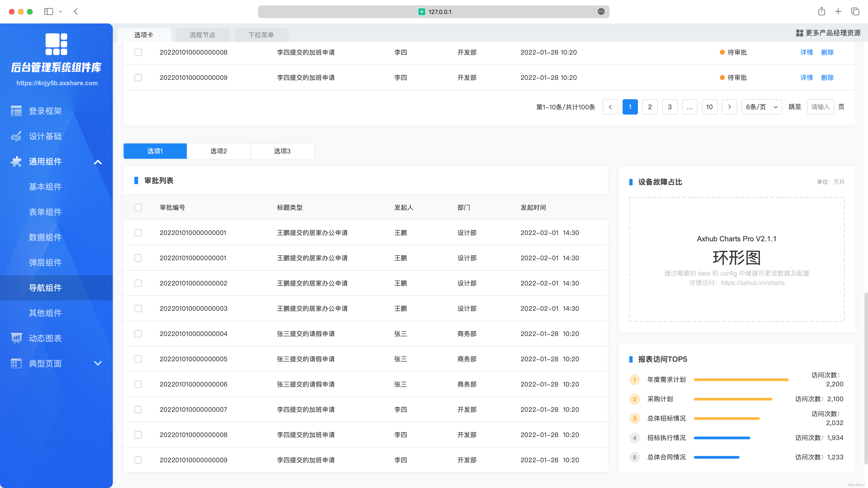Screen dimensions: 868x488
Task: Click 删除 link for row 20220101000000008
Action: 827,52
